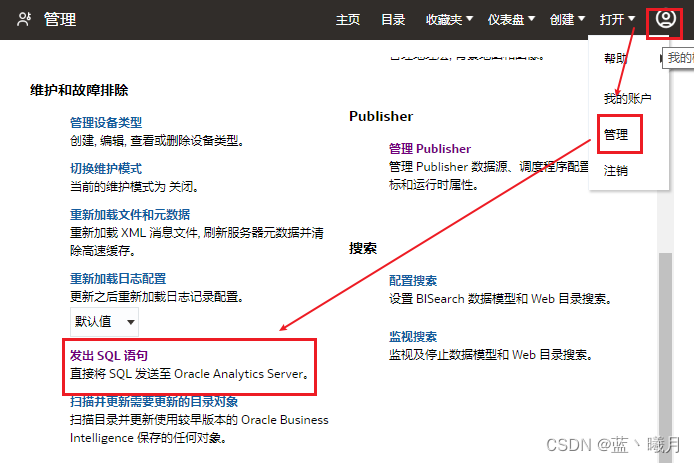Click 扫描并更新需要更新的目录对象 link
The image size is (694, 463).
pyautogui.click(x=154, y=401)
